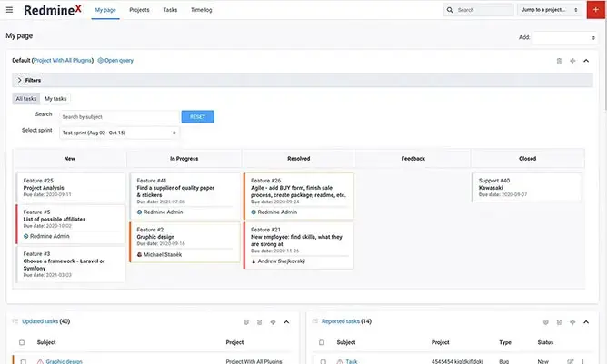Open Support #40 Kawasaki card
The image size is (607, 364).
(x=526, y=188)
